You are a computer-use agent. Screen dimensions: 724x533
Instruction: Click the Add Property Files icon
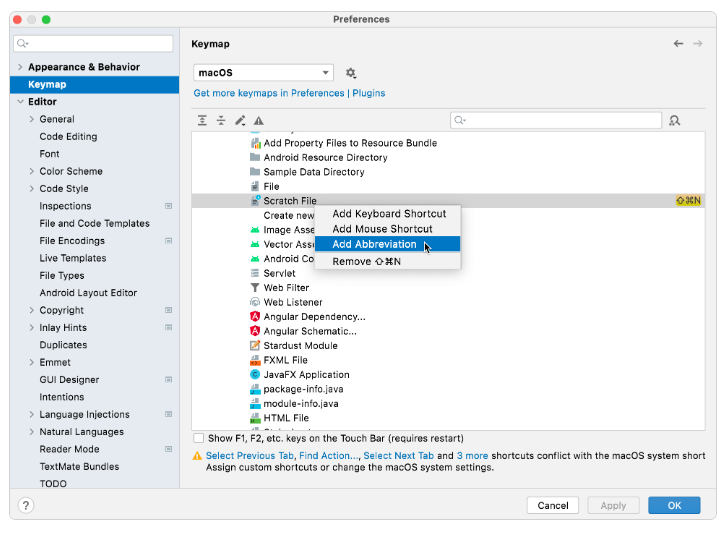255,143
